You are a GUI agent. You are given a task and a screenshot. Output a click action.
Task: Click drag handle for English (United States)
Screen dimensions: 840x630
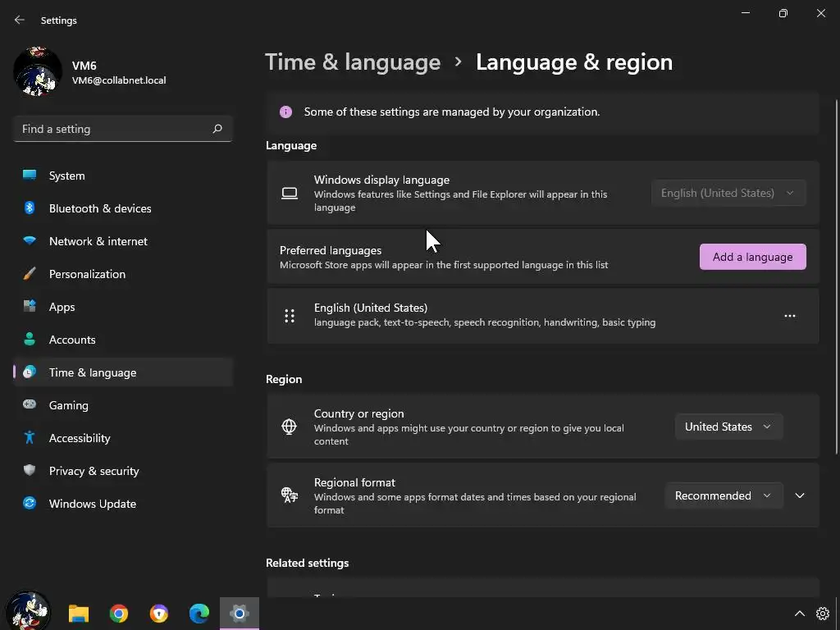click(x=290, y=316)
